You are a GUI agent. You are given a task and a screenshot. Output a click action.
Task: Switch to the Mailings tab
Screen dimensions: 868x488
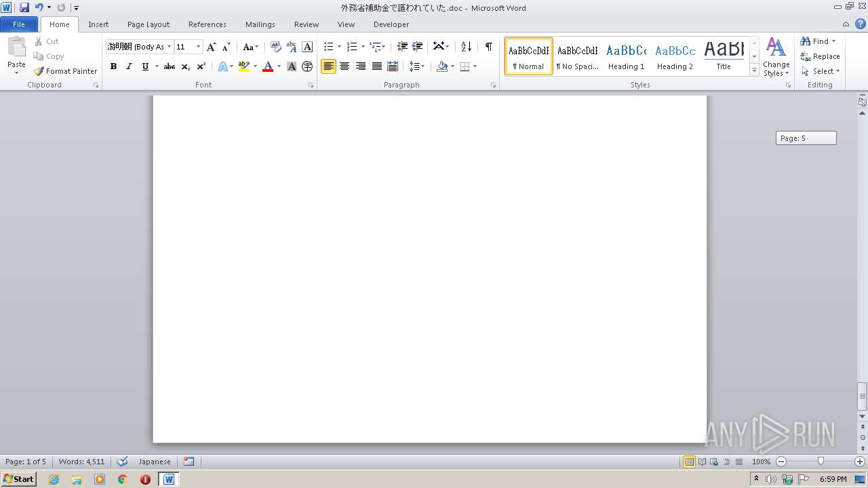click(x=260, y=24)
